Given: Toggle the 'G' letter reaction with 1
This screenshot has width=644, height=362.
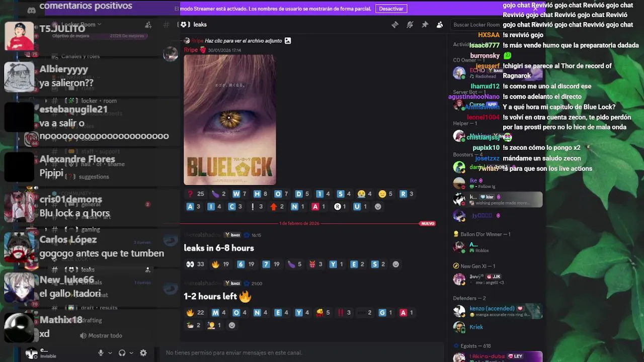Looking at the screenshot, I should [385, 313].
